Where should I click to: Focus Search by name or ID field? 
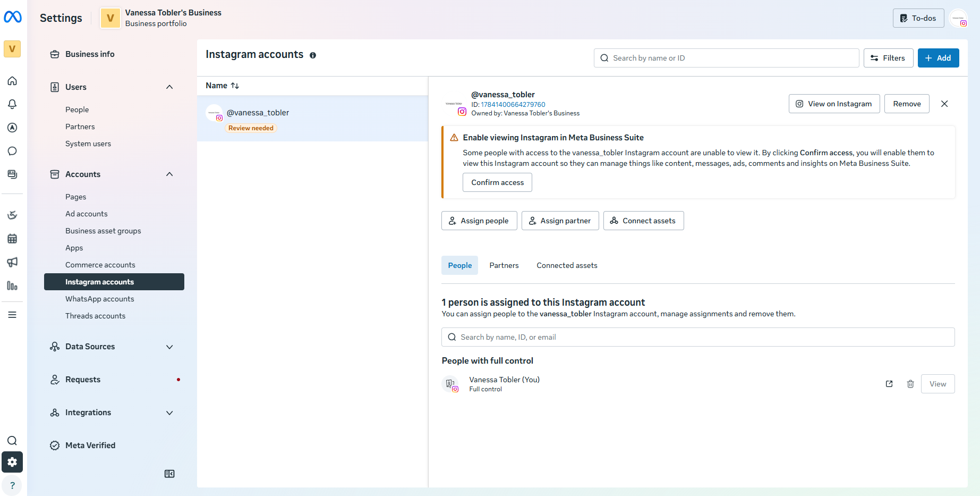(x=726, y=58)
